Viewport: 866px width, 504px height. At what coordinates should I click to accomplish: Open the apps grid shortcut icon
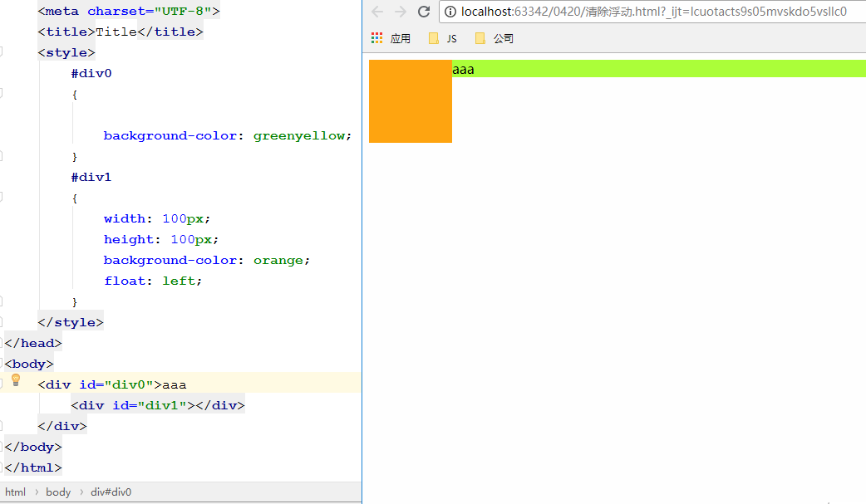pyautogui.click(x=376, y=38)
